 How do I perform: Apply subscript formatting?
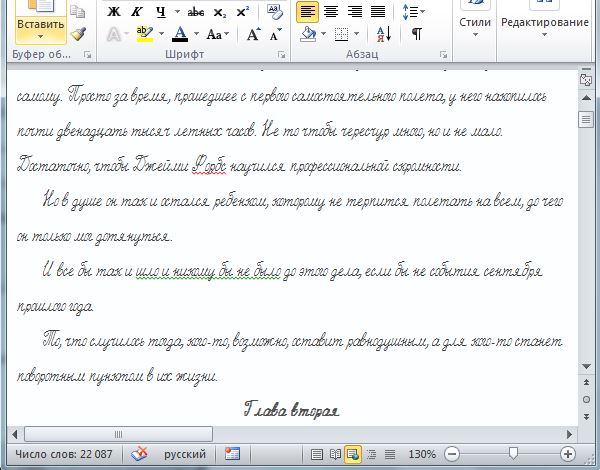tap(223, 12)
